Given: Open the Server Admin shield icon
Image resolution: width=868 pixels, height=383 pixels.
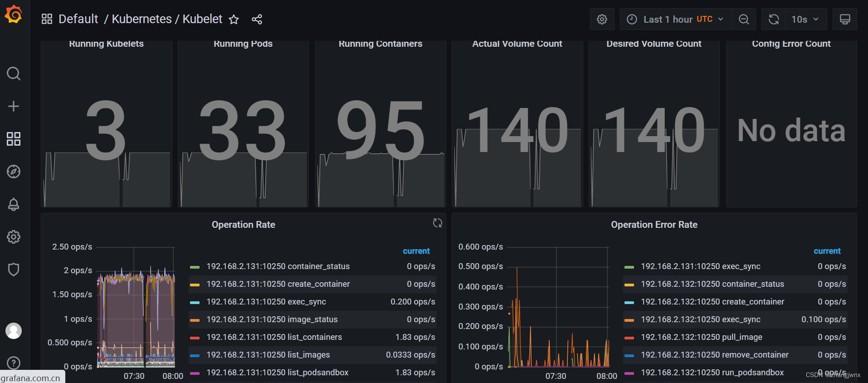Looking at the screenshot, I should point(14,270).
